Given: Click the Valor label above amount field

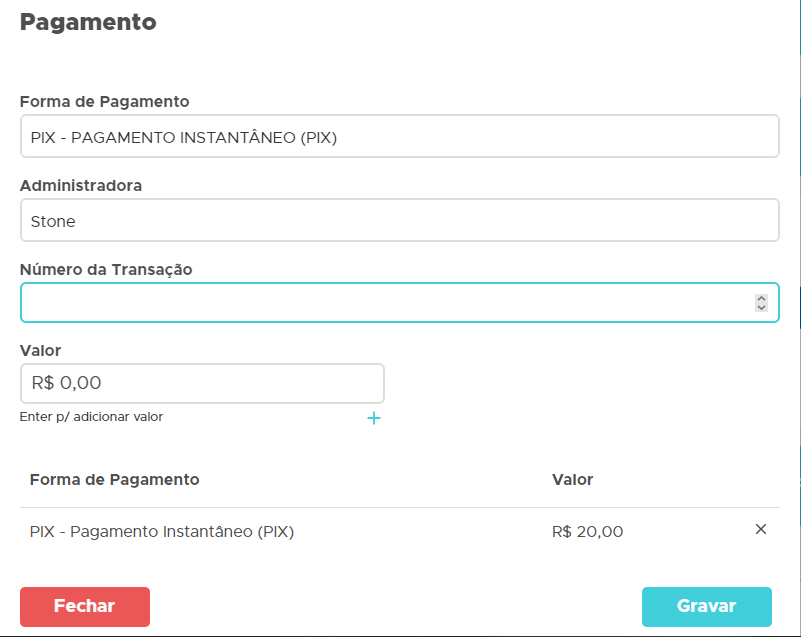Looking at the screenshot, I should [40, 350].
